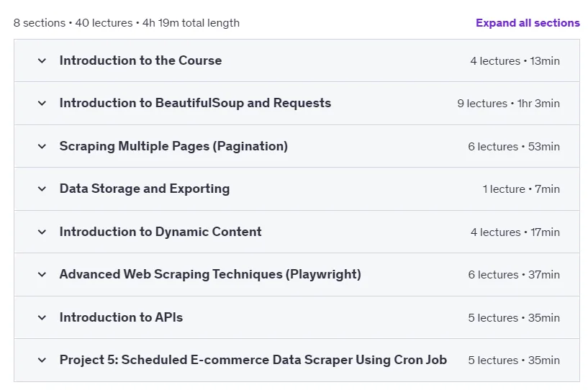Click Expand all sections link

click(x=528, y=23)
